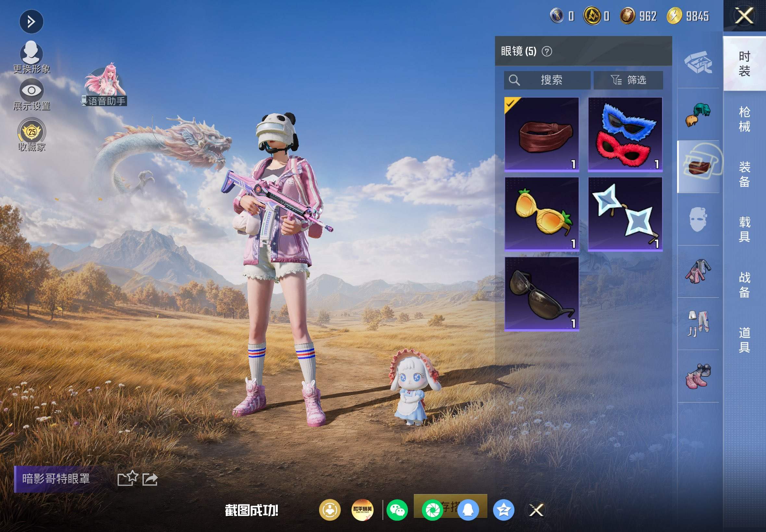This screenshot has width=766, height=532.
Task: Close the wardrobe screen
Action: point(744,16)
